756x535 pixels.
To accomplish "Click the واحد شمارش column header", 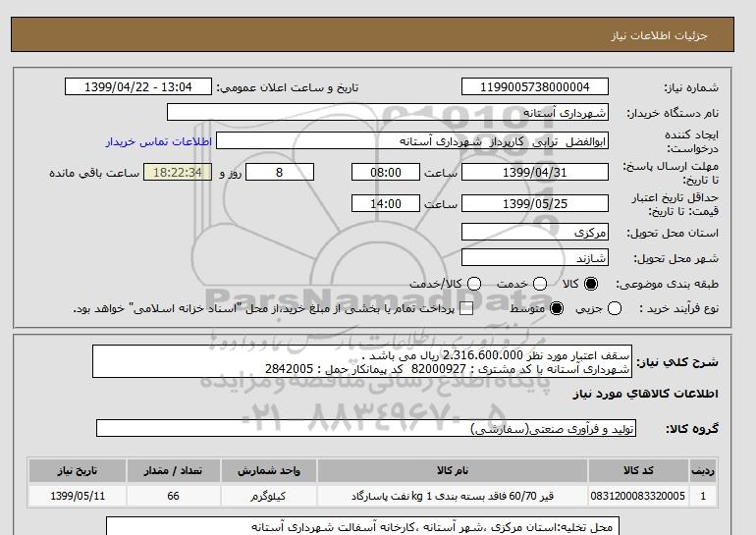I will (x=269, y=470).
